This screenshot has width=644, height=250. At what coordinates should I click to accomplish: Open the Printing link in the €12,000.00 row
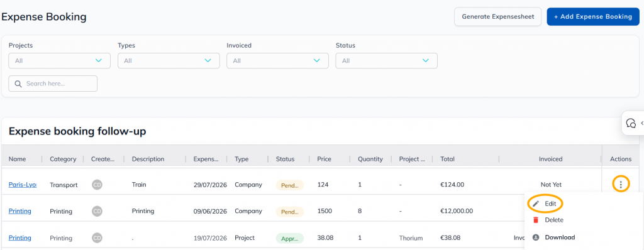point(19,211)
